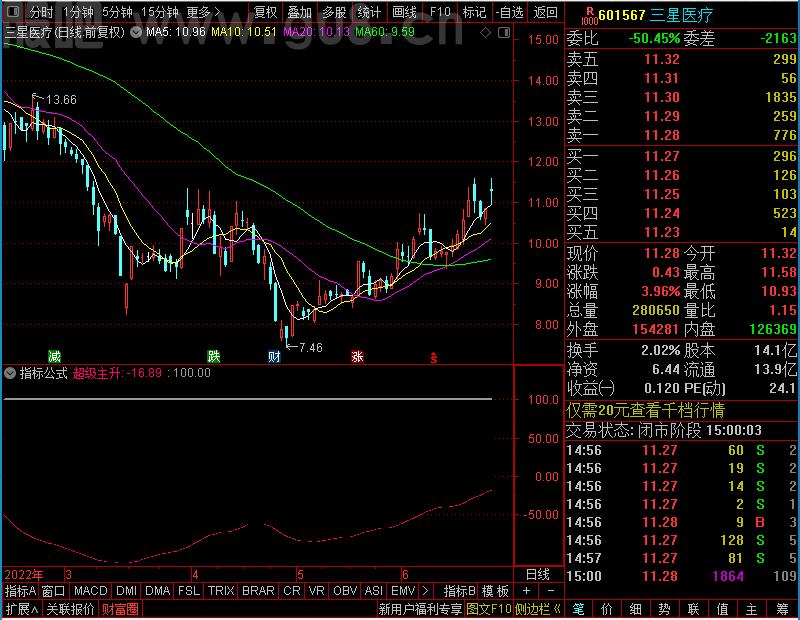The width and height of the screenshot is (800, 620).
Task: Click the 日线 period label
Action: click(538, 575)
